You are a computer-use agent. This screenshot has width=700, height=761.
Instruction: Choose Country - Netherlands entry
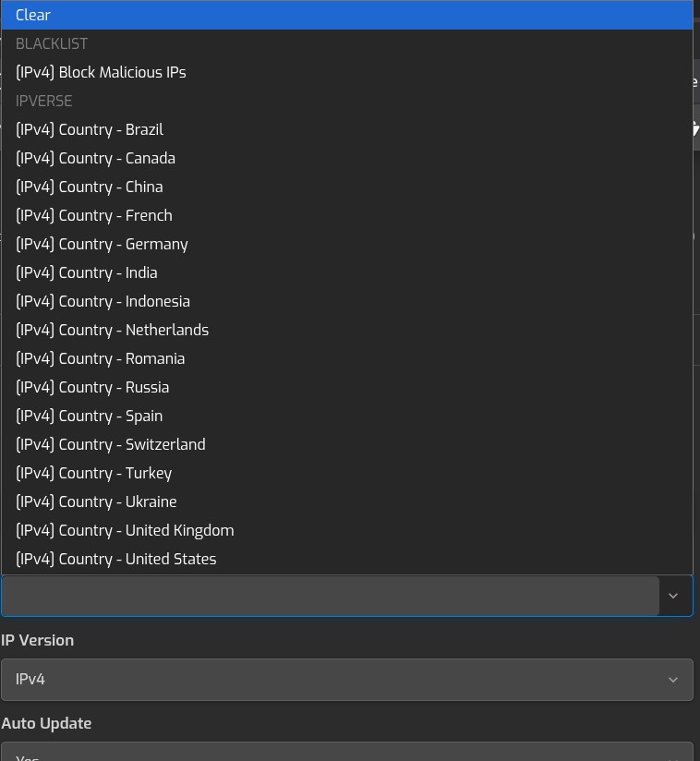[x=112, y=330]
